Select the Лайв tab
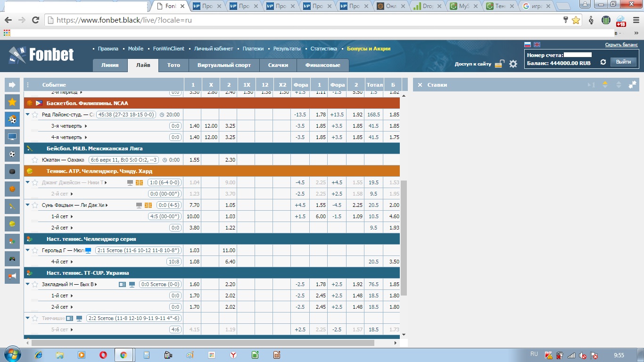The image size is (644, 362). coord(143,65)
